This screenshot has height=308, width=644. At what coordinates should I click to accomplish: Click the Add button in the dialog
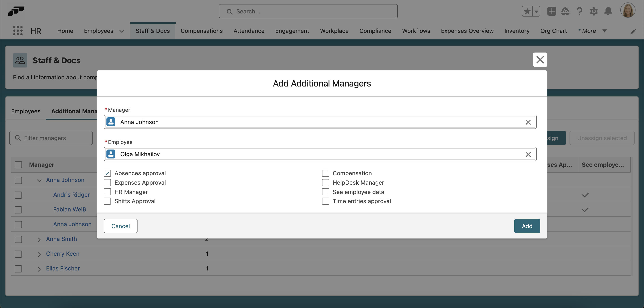pyautogui.click(x=527, y=226)
